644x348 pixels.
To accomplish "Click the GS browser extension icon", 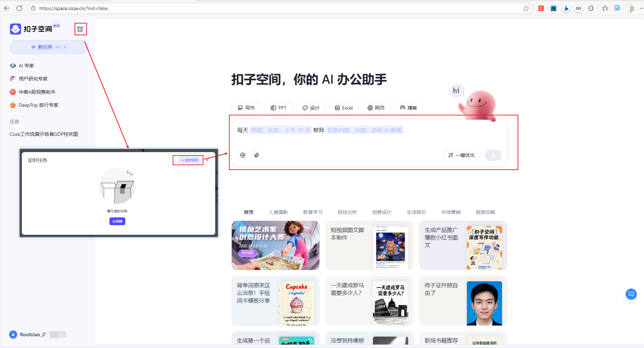I will click(x=578, y=8).
